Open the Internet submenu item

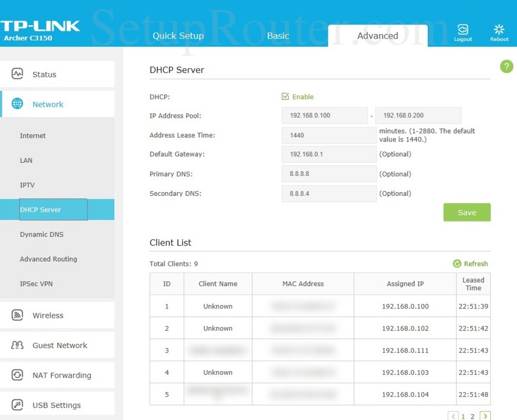pyautogui.click(x=32, y=135)
